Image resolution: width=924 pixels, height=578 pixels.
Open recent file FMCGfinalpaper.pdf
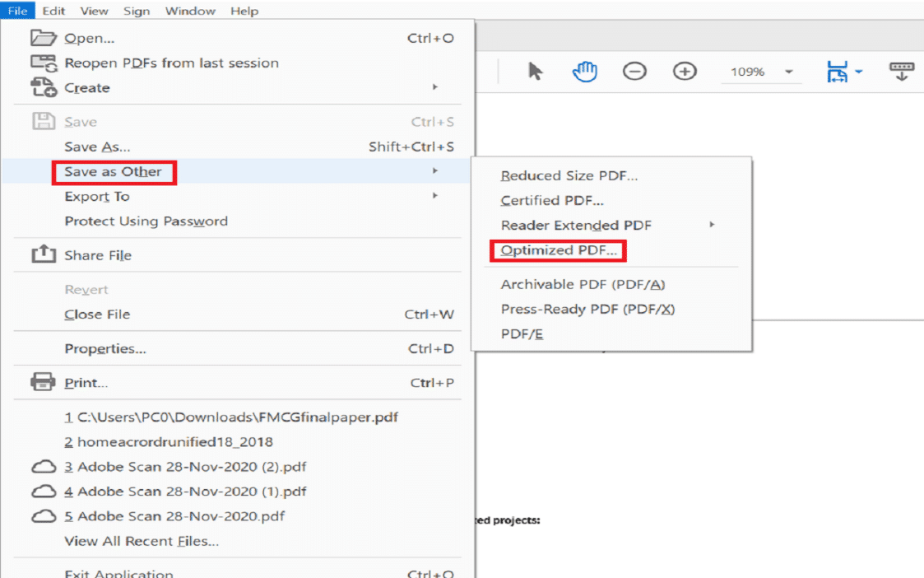coord(237,417)
